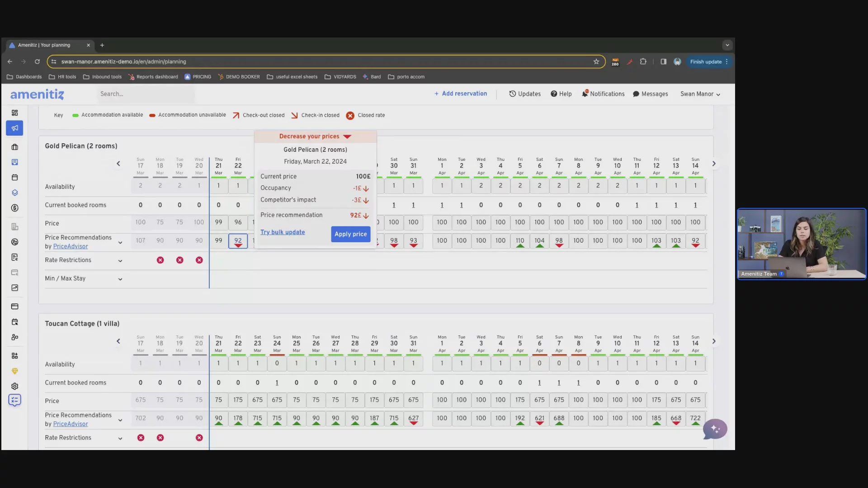
Task: Open the browser extensions puzzle icon
Action: pyautogui.click(x=643, y=61)
